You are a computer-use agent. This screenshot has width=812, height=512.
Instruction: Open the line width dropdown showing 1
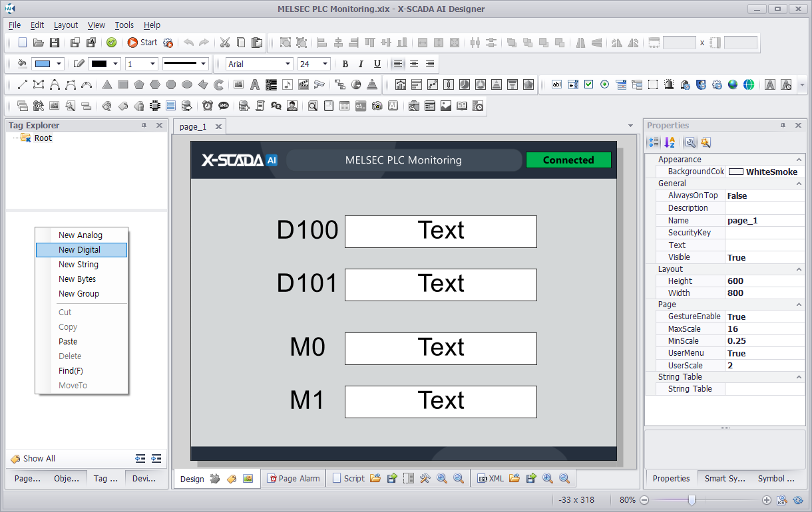152,64
